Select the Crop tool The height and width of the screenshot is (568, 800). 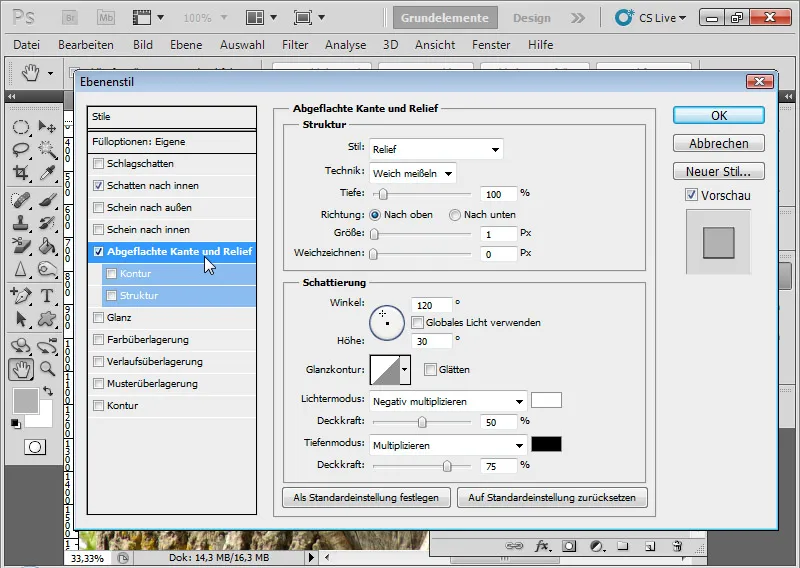tap(20, 173)
